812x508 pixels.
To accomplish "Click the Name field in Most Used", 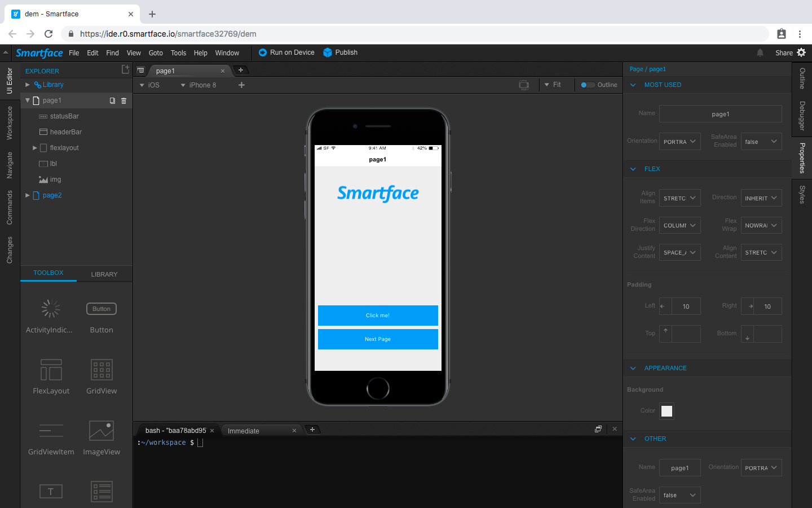I will [x=721, y=113].
